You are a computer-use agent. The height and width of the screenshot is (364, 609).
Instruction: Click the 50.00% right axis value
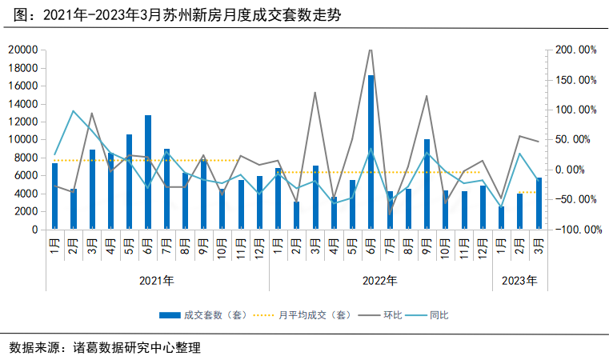[573, 140]
